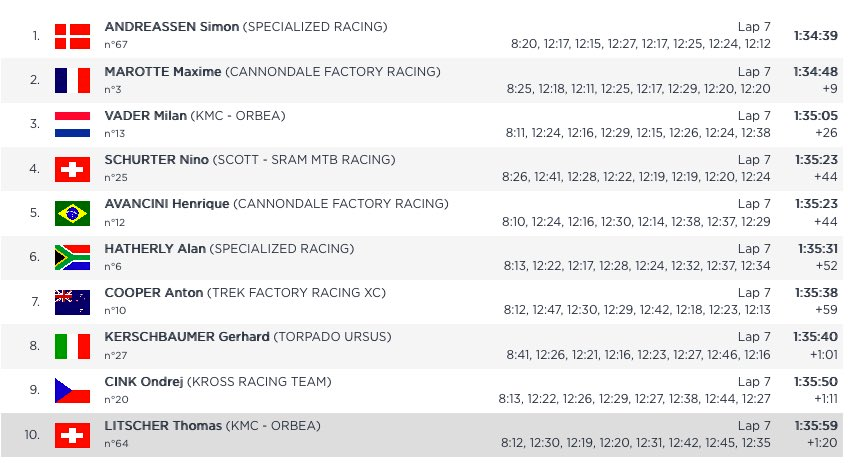851x463 pixels.
Task: Click the 1:34:39 winning finish time
Action: point(815,36)
